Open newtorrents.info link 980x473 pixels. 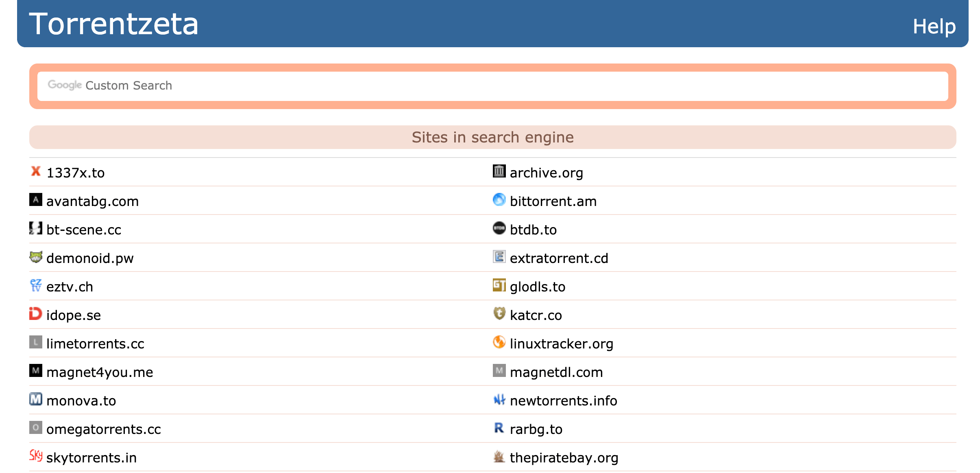[x=564, y=401]
